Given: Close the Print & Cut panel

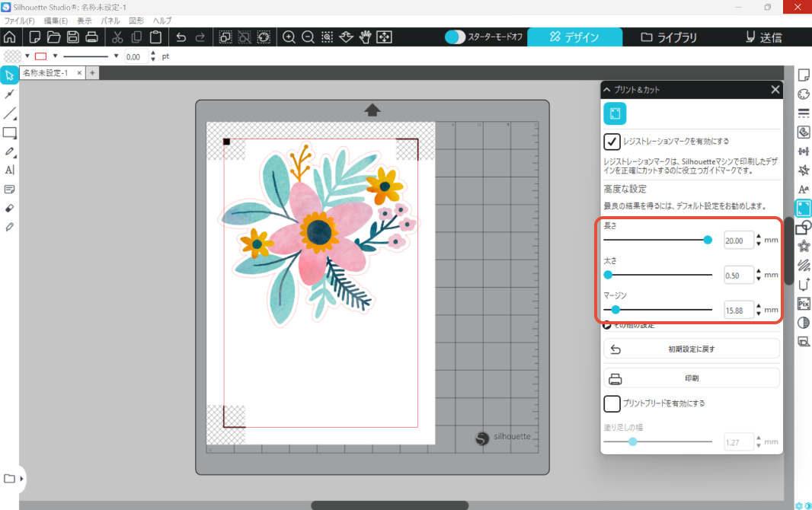Looking at the screenshot, I should tap(775, 90).
